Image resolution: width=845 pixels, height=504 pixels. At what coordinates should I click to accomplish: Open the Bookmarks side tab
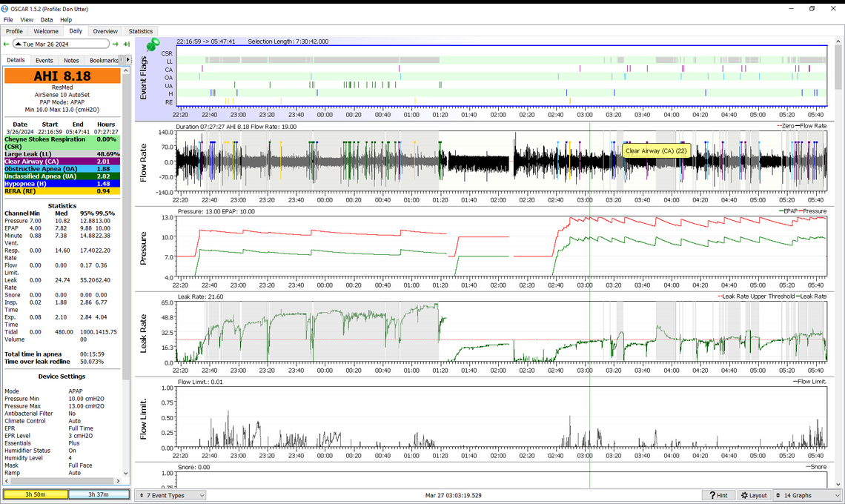point(104,60)
